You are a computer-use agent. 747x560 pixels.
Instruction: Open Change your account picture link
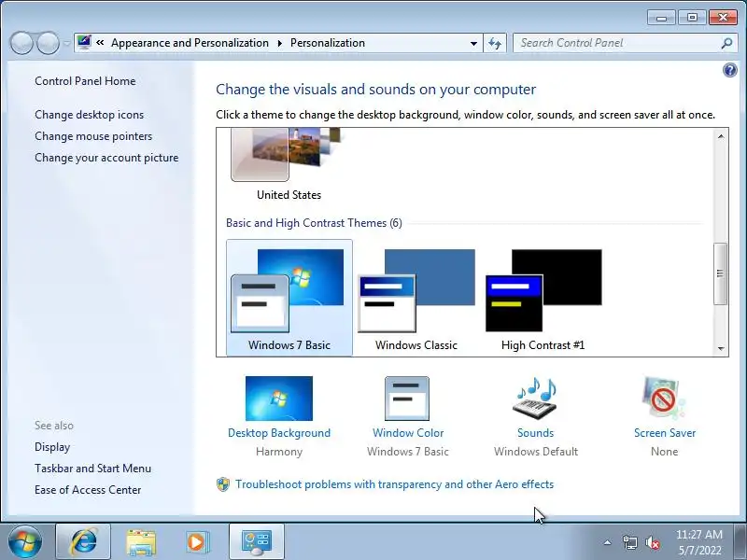tap(106, 158)
